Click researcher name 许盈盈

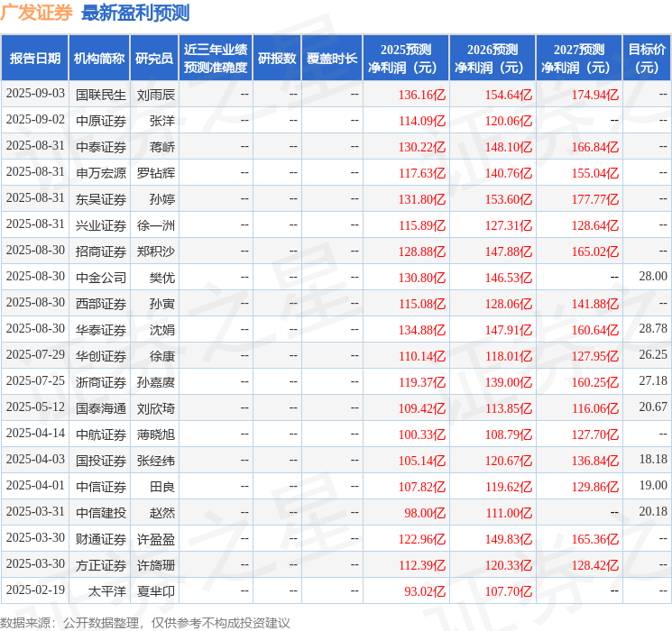click(156, 539)
